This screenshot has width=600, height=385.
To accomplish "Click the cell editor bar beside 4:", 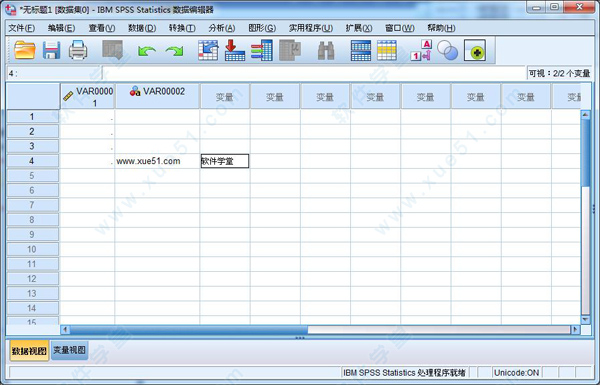I will pos(314,73).
